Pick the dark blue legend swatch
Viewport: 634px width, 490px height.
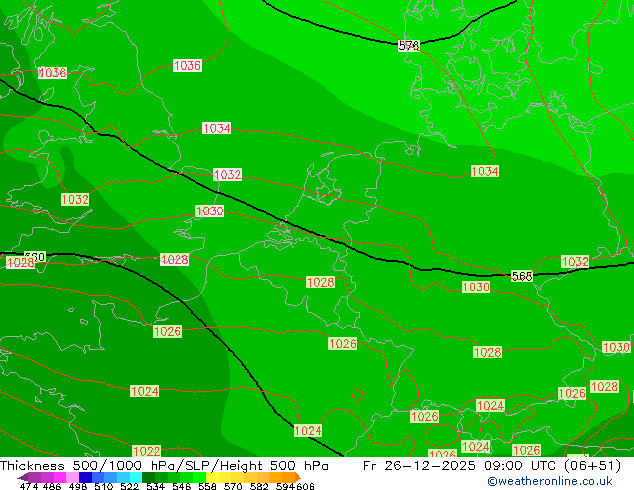(x=85, y=477)
